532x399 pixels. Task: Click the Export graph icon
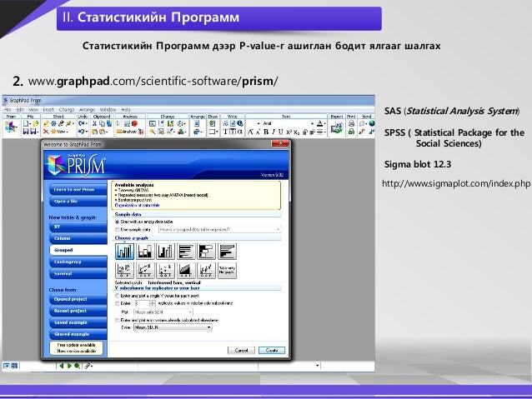click(336, 128)
